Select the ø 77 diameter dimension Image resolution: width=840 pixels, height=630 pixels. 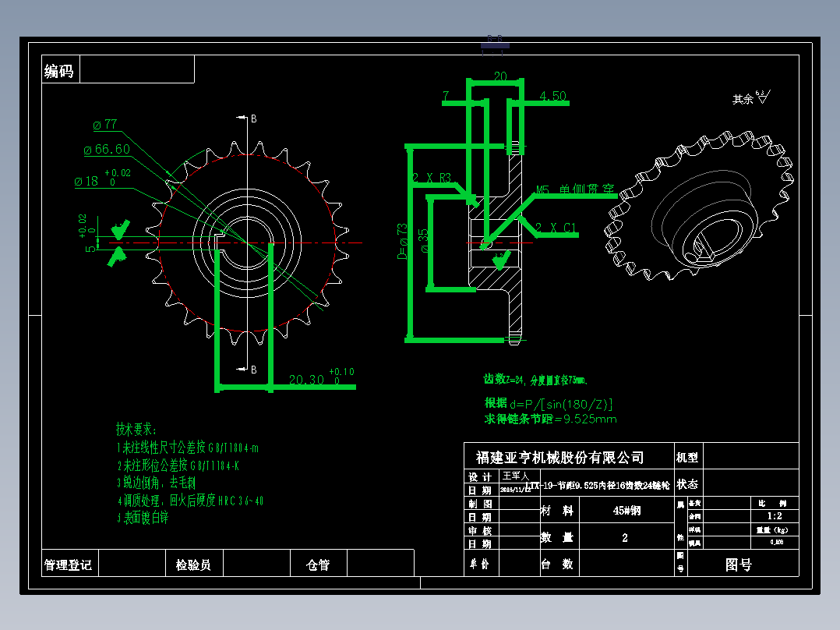105,125
